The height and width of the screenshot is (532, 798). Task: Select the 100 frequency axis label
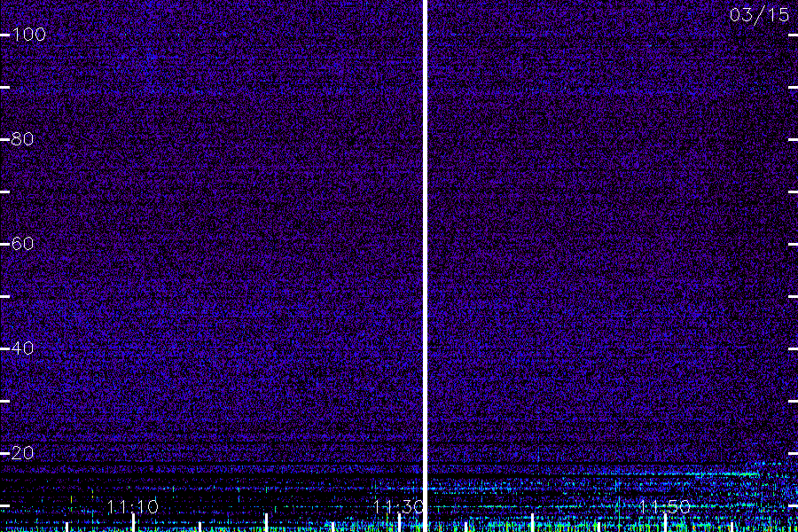(28, 35)
